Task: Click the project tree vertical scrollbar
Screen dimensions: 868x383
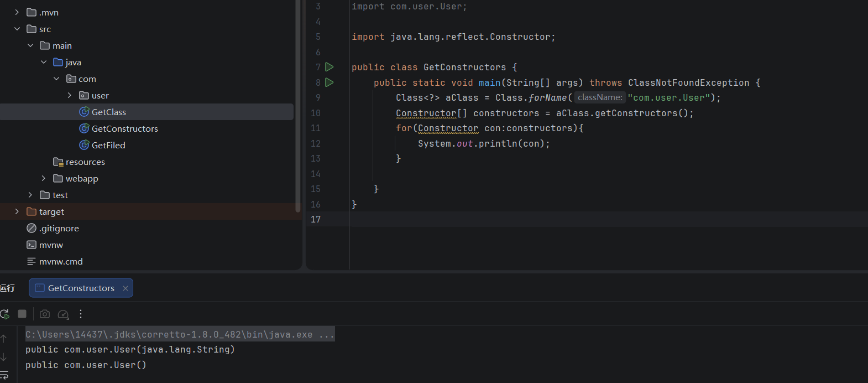Action: pos(298,105)
